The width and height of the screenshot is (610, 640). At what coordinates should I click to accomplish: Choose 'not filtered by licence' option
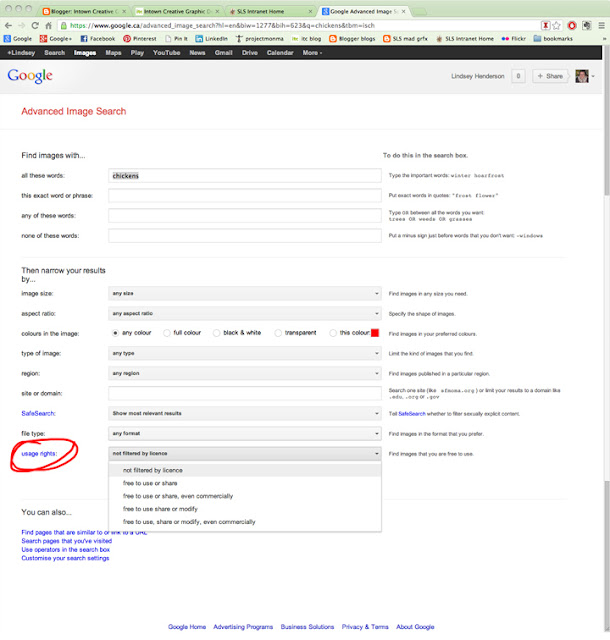coord(245,470)
